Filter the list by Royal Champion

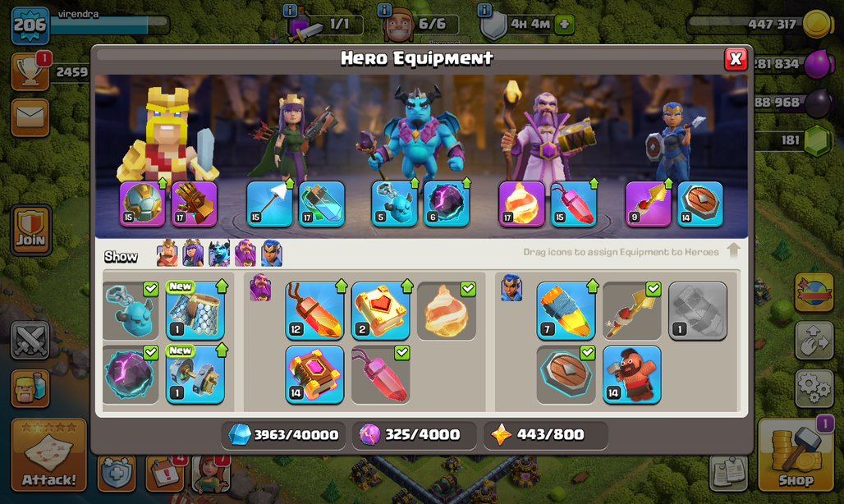click(272, 254)
